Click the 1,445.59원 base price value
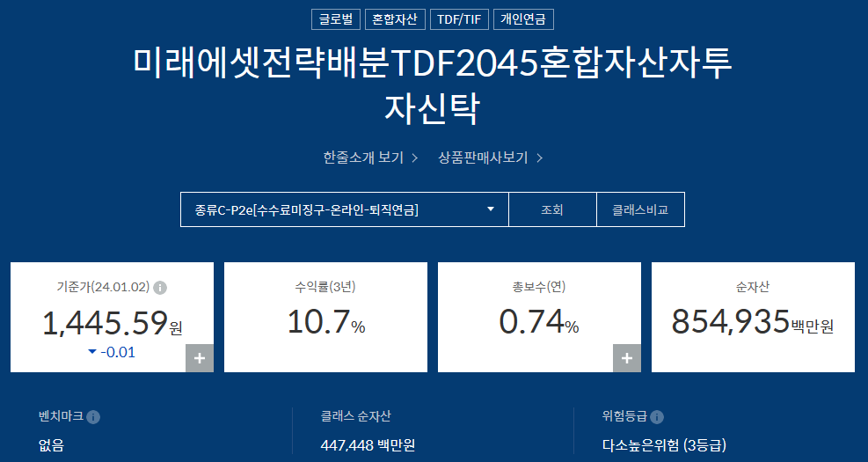Screen dimensions: 868x462 (112, 323)
